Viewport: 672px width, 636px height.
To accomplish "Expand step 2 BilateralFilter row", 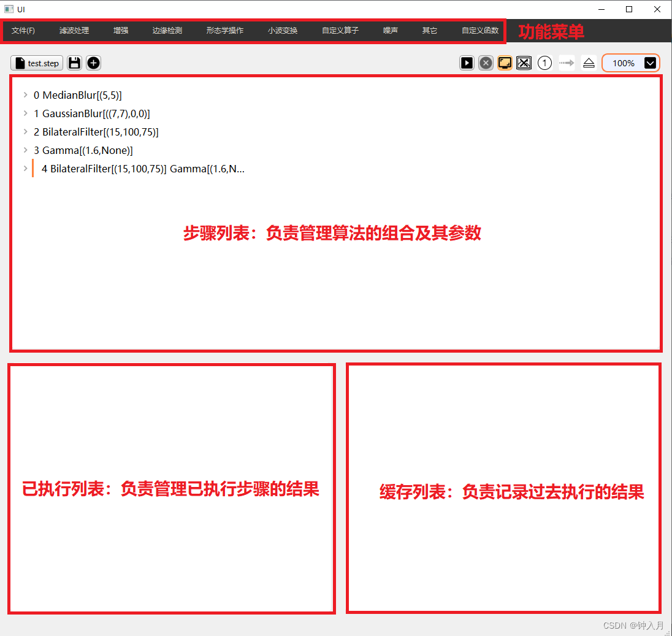I will tap(26, 132).
